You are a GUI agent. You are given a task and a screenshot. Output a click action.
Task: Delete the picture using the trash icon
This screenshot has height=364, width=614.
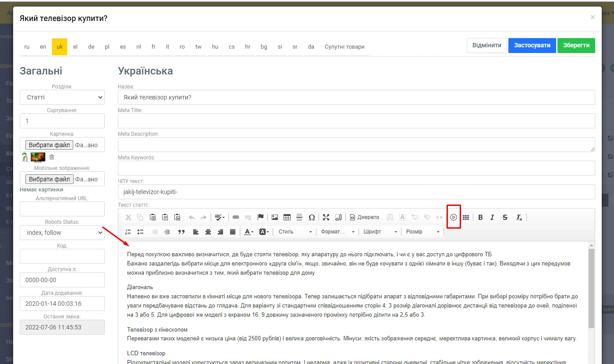52,157
